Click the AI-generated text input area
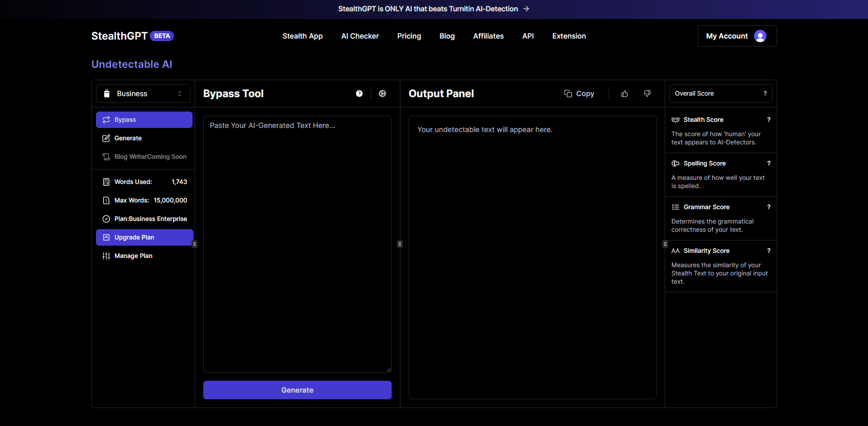This screenshot has width=868, height=426. tap(297, 244)
